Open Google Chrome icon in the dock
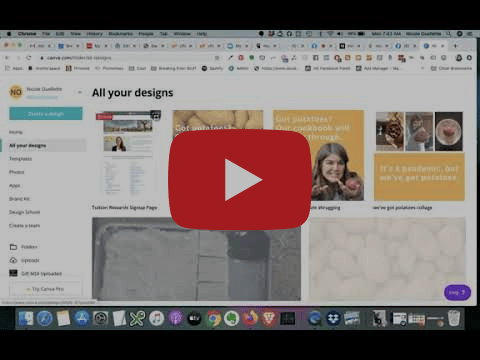This screenshot has height=360, width=480. pyautogui.click(x=213, y=318)
